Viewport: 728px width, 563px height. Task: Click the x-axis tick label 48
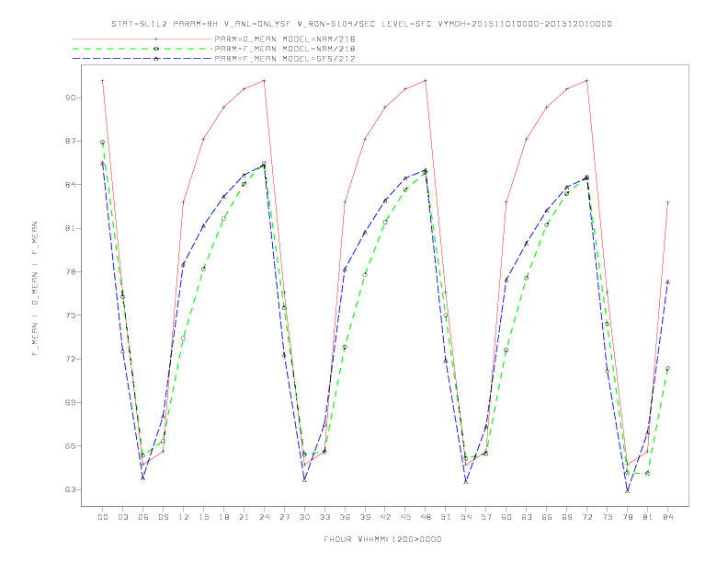[426, 517]
